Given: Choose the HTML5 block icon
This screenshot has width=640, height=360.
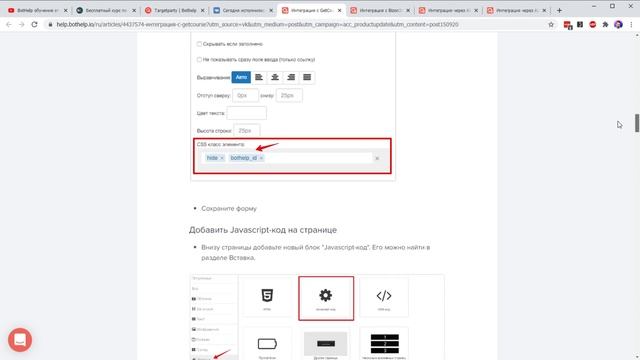Looking at the screenshot, I should coord(267,297).
